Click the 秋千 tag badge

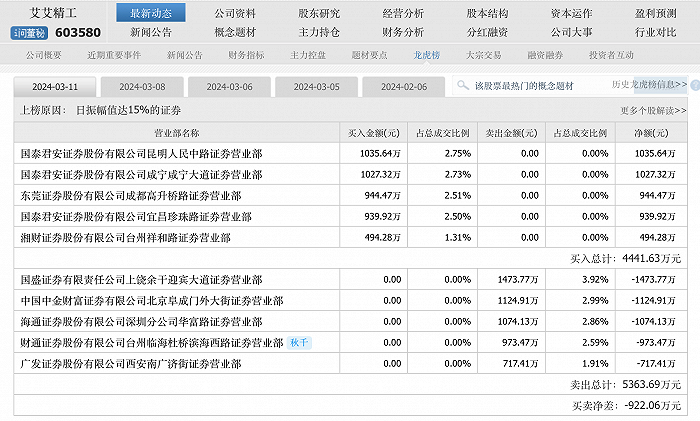(x=299, y=343)
